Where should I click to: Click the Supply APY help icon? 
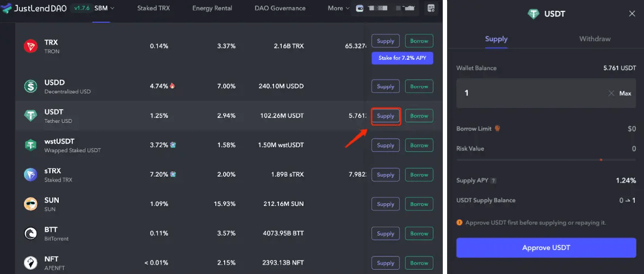click(x=494, y=180)
